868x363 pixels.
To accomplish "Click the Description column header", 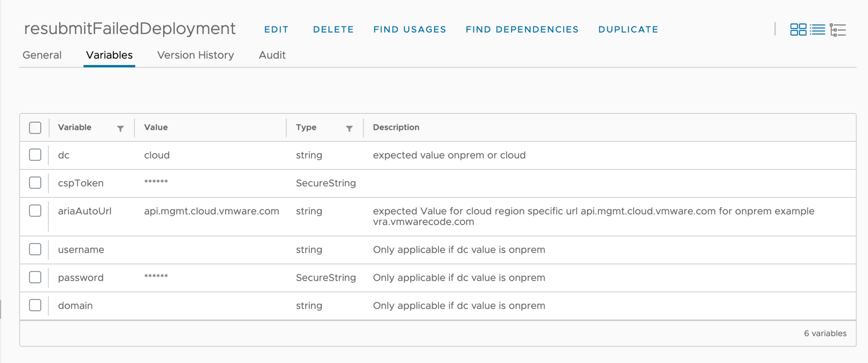I will pyautogui.click(x=396, y=127).
